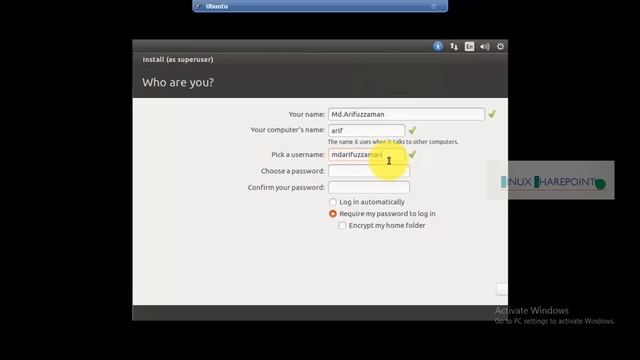Click the pin icon on Ubuntu bar
Screen dimensions: 640x360
(198, 6)
